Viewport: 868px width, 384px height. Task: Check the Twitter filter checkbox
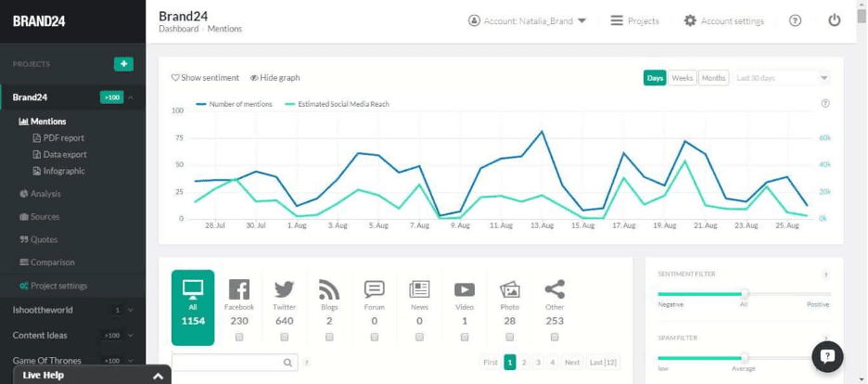[284, 337]
